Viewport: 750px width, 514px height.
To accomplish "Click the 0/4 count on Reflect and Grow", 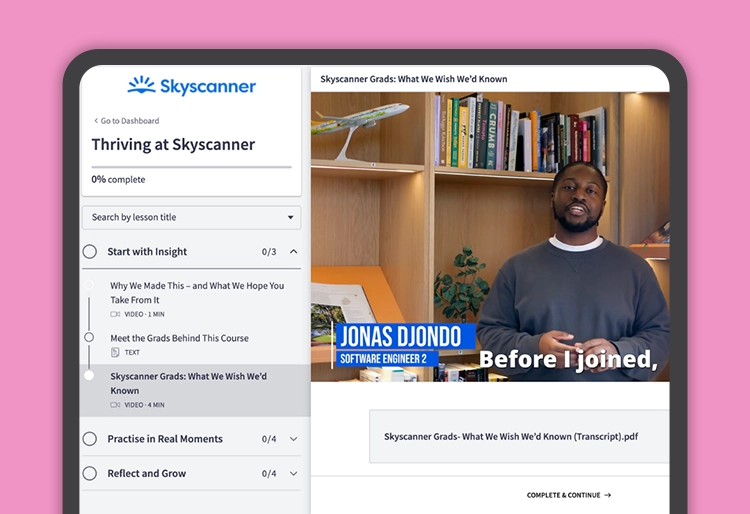I will [x=269, y=474].
